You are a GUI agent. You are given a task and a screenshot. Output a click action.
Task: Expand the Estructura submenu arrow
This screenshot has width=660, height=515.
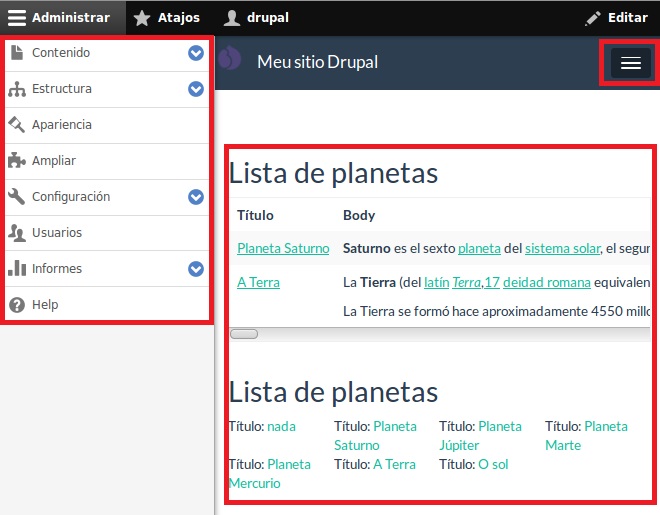pos(196,89)
